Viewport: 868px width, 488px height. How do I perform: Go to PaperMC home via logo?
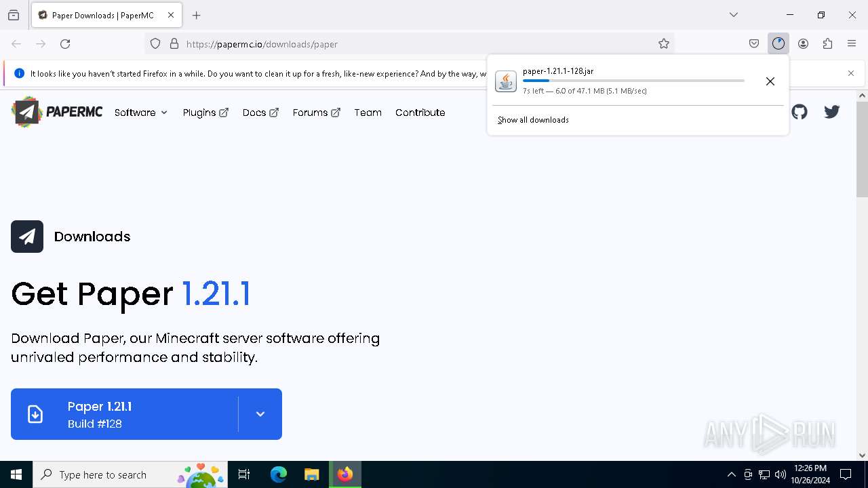[x=57, y=112]
